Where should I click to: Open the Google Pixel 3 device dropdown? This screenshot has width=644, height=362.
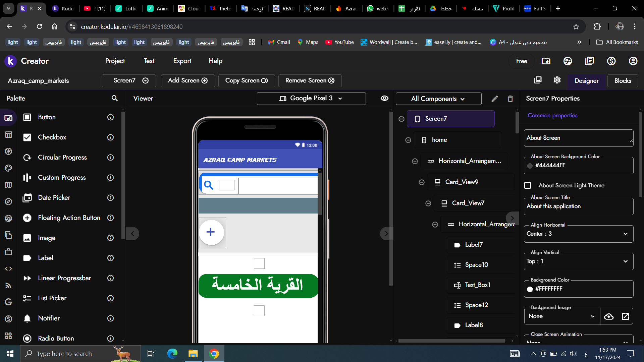pyautogui.click(x=311, y=98)
